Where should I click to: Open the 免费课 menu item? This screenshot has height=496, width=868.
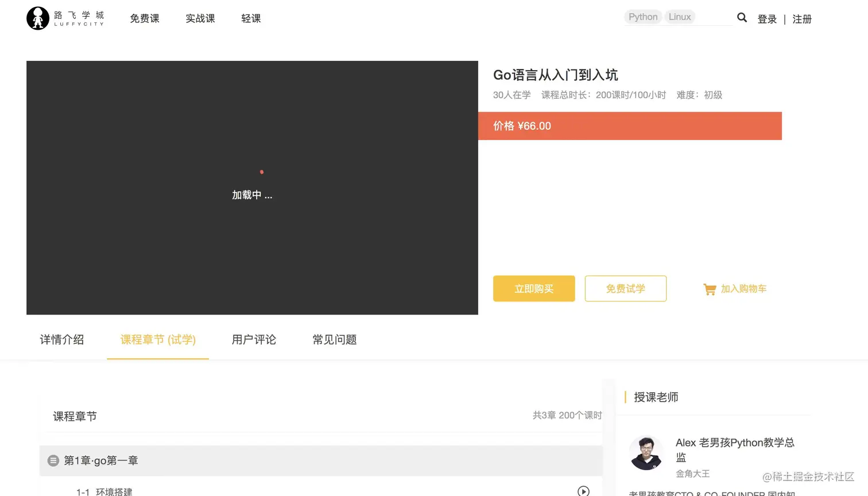pos(145,18)
